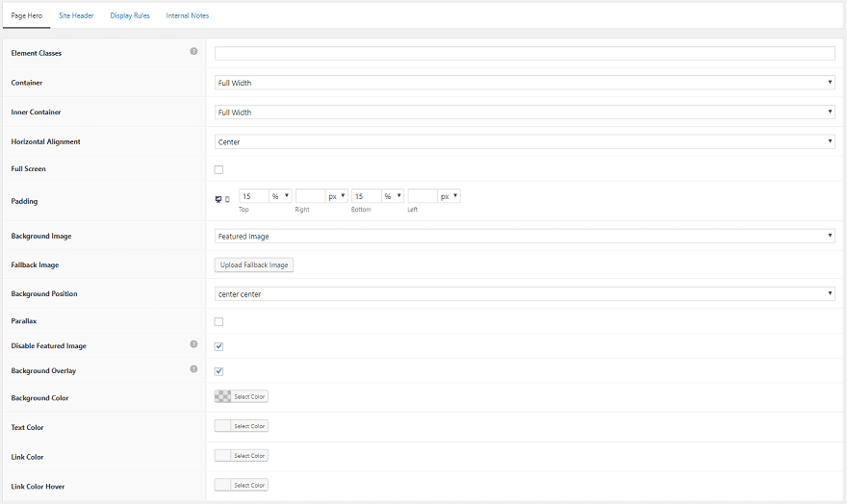
Task: Click help icon beside Background Overlay
Action: tap(193, 369)
